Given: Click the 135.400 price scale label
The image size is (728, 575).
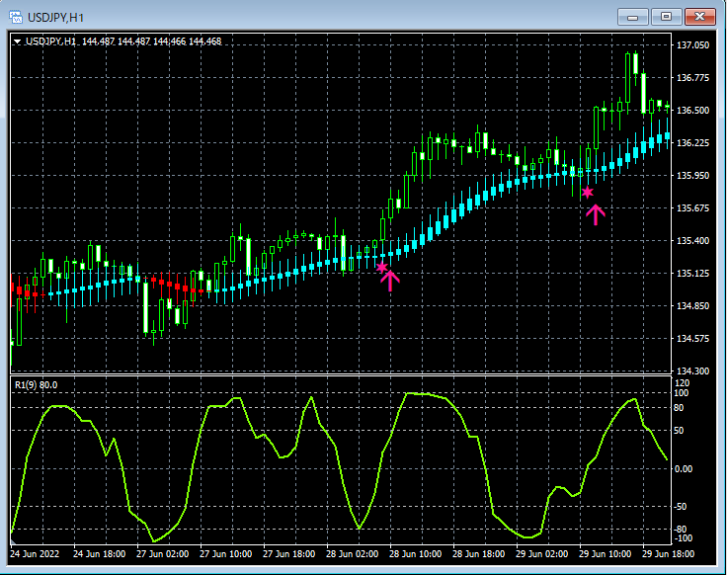Looking at the screenshot, I should [693, 241].
